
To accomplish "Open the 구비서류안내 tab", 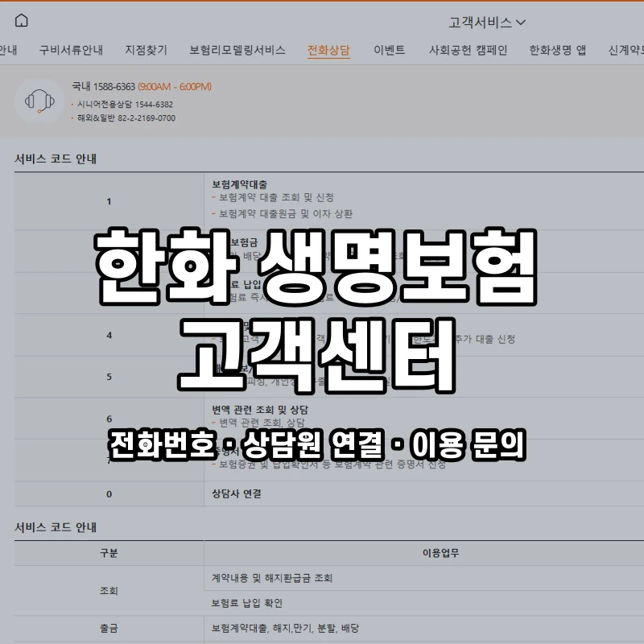I will (71, 50).
